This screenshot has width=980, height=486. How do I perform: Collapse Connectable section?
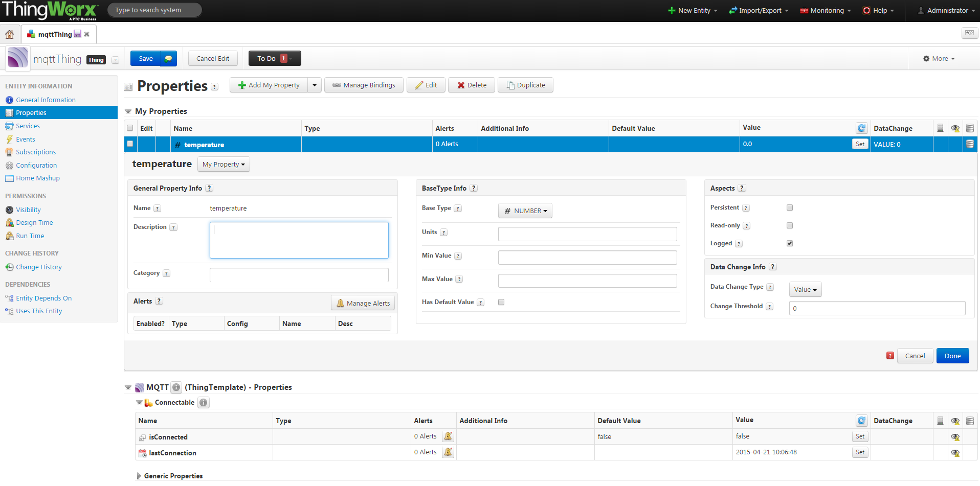139,403
